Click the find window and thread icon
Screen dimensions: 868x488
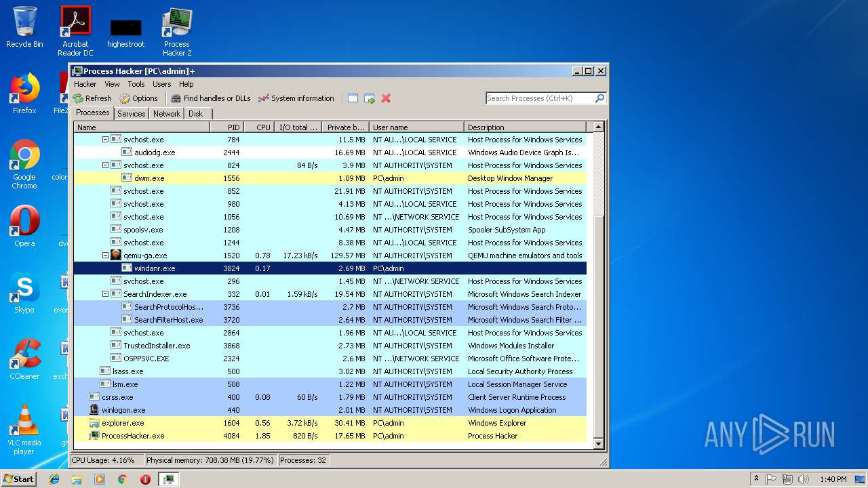[370, 98]
